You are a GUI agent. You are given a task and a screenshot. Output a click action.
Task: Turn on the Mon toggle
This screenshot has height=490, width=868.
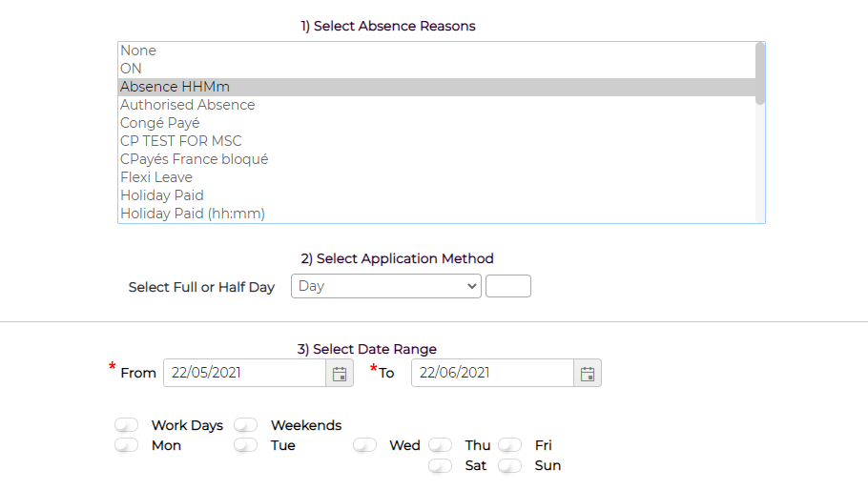point(126,445)
